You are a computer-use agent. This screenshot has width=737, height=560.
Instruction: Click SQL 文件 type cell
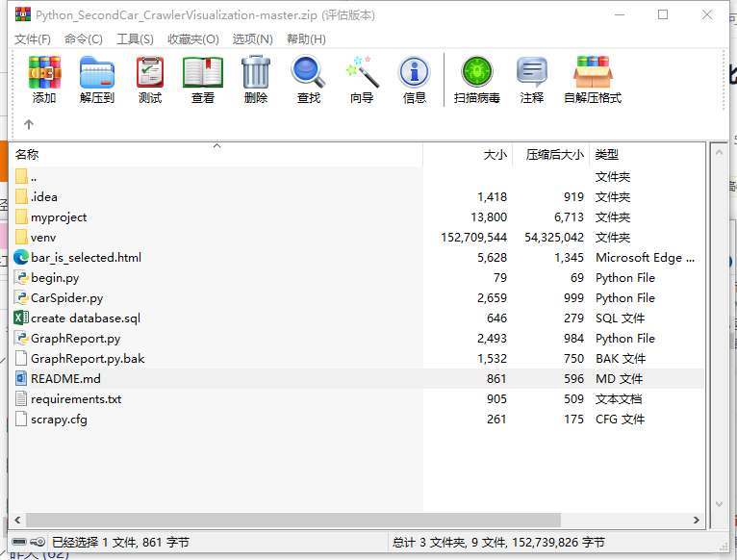tap(620, 318)
